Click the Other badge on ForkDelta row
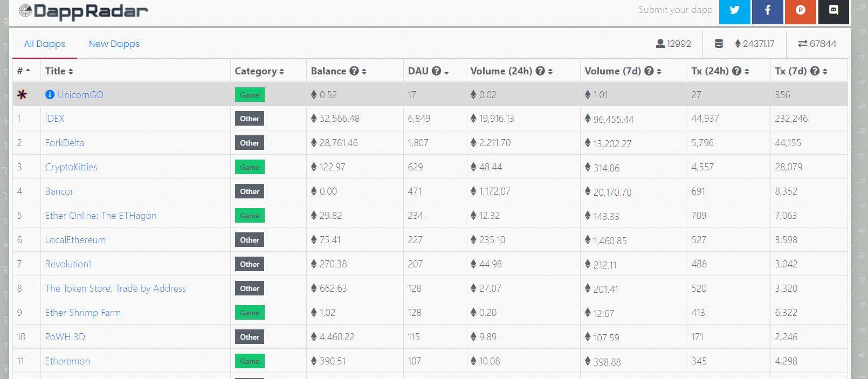 tap(250, 143)
